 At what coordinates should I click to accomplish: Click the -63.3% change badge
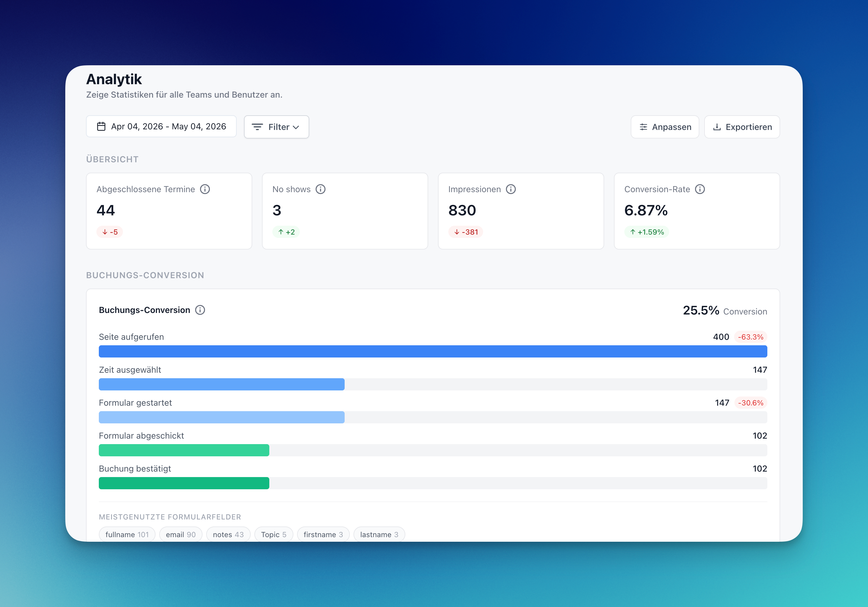(x=751, y=337)
